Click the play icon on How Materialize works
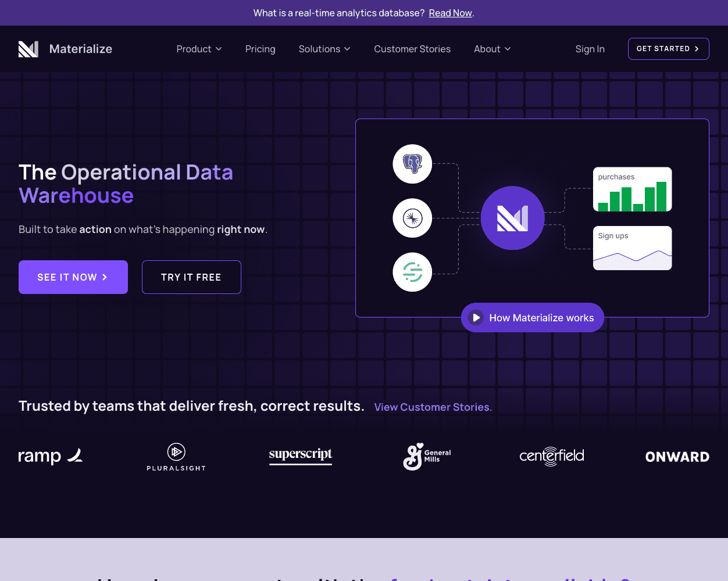Viewport: 728px width, 581px height. click(x=476, y=318)
